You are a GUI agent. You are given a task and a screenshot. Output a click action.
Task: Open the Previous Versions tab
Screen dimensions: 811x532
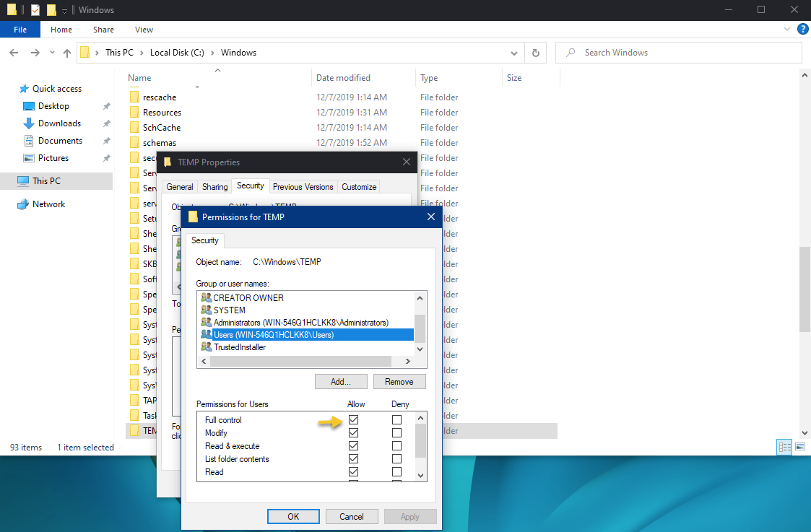[x=303, y=187]
